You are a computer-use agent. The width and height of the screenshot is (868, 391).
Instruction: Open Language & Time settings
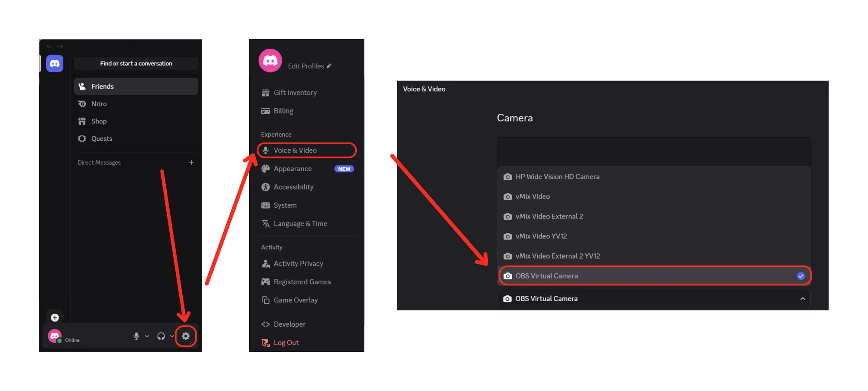click(307, 223)
